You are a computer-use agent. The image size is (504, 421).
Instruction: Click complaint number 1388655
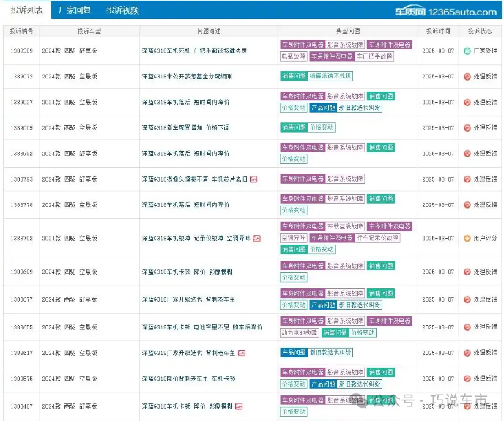pyautogui.click(x=21, y=327)
